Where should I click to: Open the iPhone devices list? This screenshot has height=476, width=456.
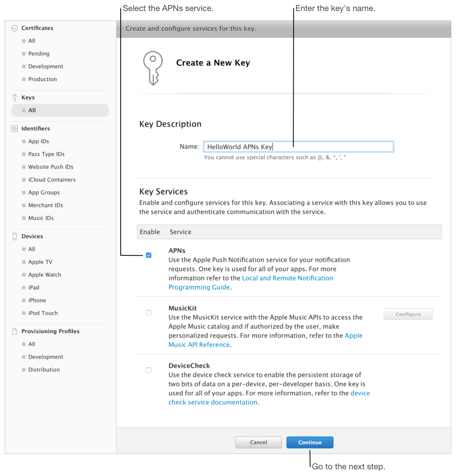pyautogui.click(x=37, y=300)
